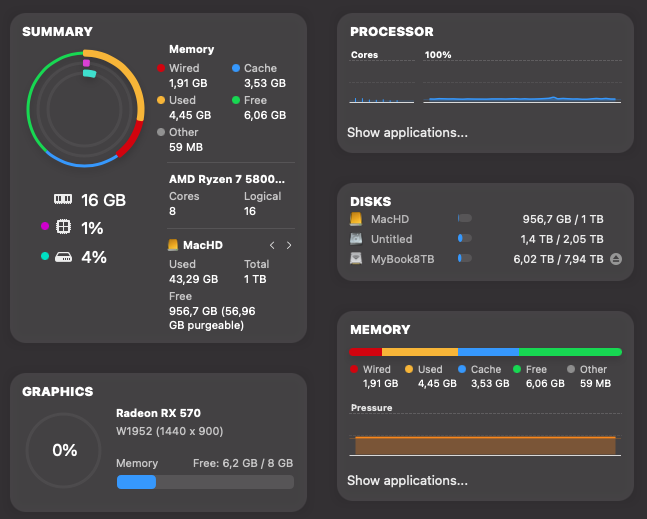Click the 6,02 TB / 7,94 TB value
647x519 pixels.
point(558,259)
